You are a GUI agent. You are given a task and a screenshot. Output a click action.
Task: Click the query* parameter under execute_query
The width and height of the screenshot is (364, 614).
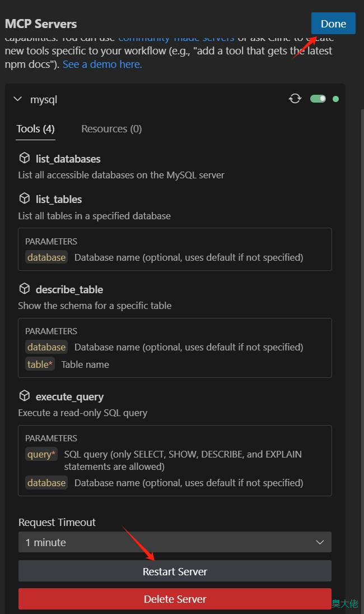coord(41,454)
